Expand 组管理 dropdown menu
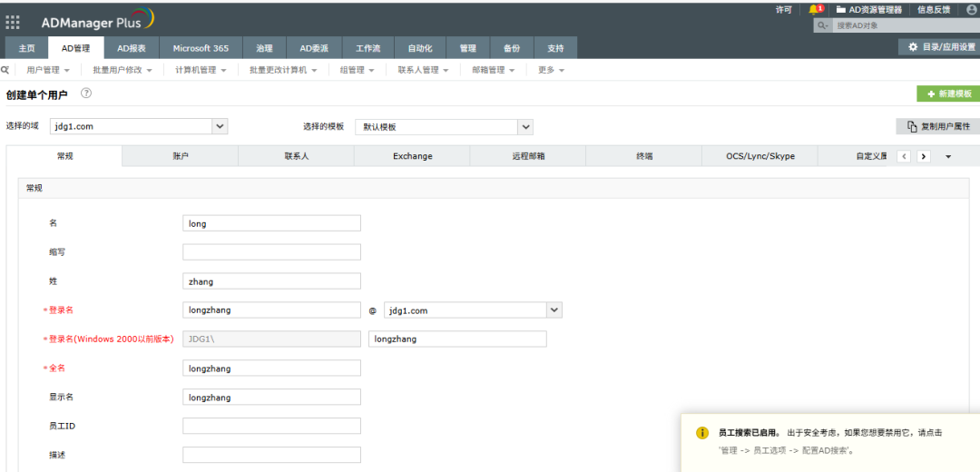This screenshot has height=472, width=980. coord(357,70)
